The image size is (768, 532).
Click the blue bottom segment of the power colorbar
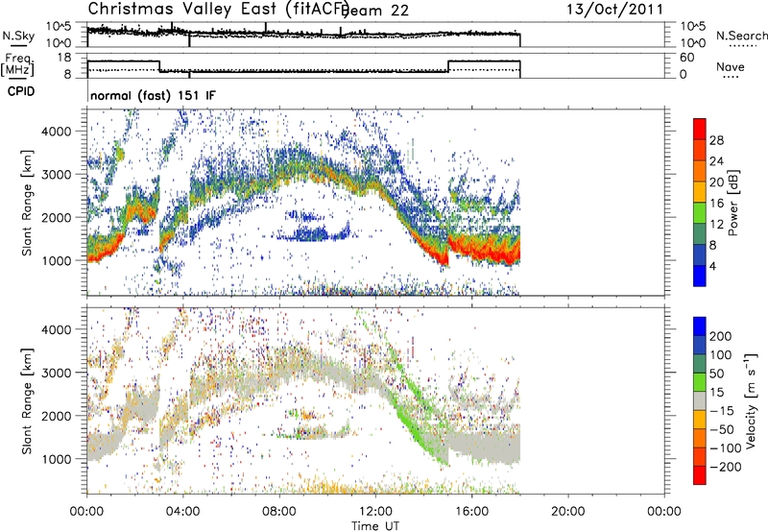pyautogui.click(x=700, y=276)
